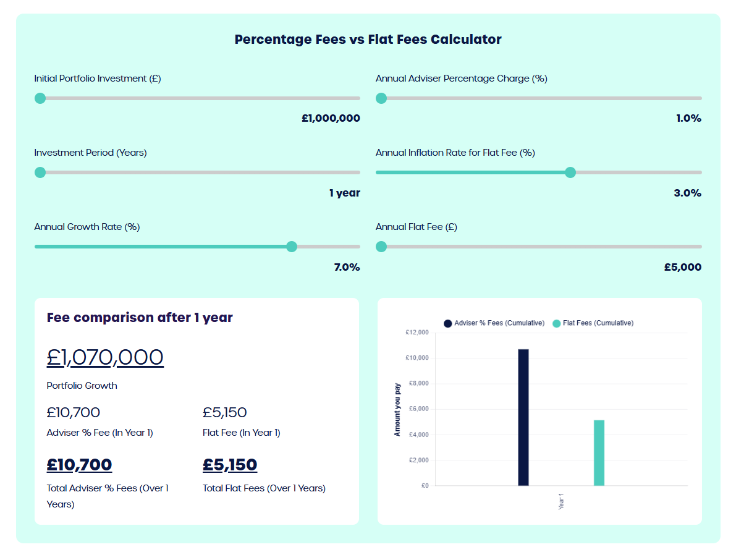The height and width of the screenshot is (560, 736).
Task: Click the calculator title heading
Action: [368, 40]
